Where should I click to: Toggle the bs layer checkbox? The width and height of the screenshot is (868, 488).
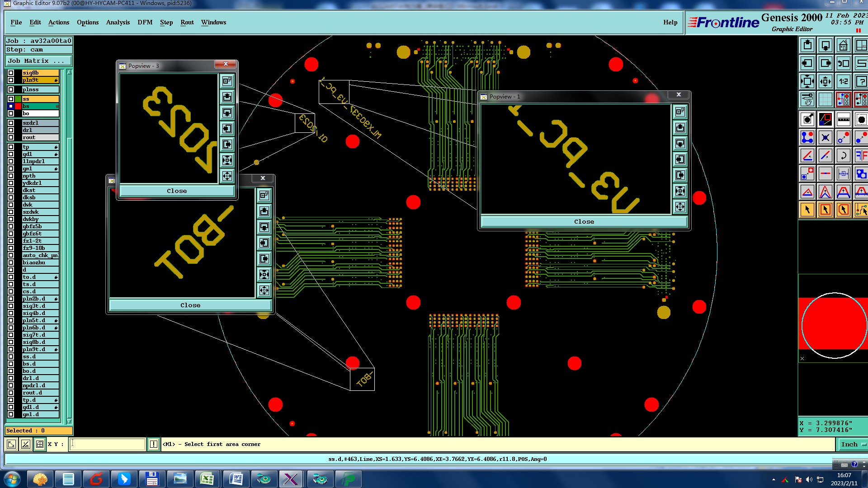[x=11, y=106]
